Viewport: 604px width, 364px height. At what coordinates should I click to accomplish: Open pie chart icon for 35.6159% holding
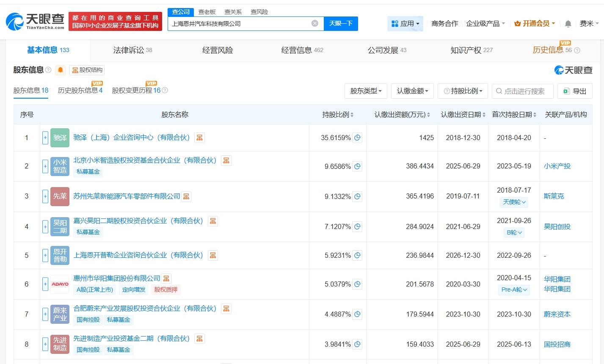[357, 138]
